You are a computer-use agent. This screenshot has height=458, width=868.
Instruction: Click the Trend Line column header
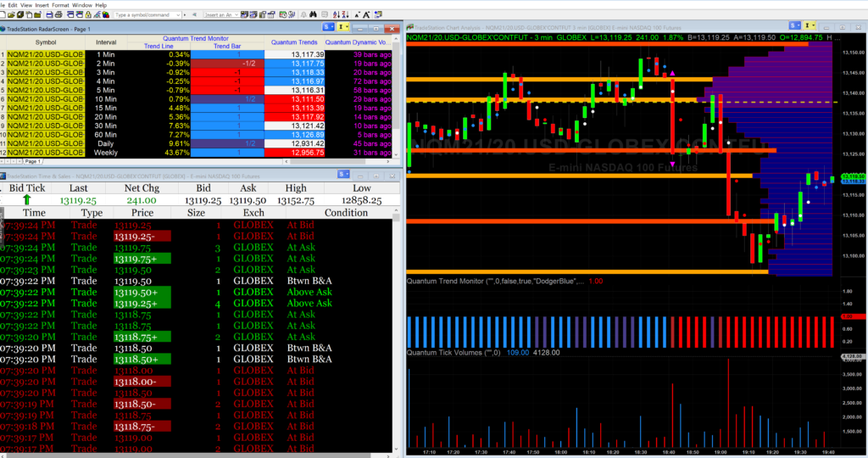159,46
